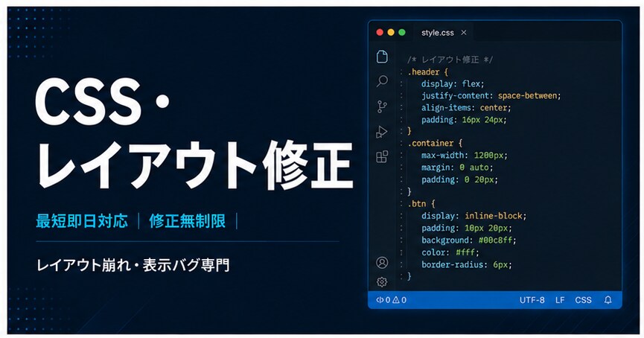Open the Search magnifier in activity bar
The image size is (644, 338).
[382, 81]
